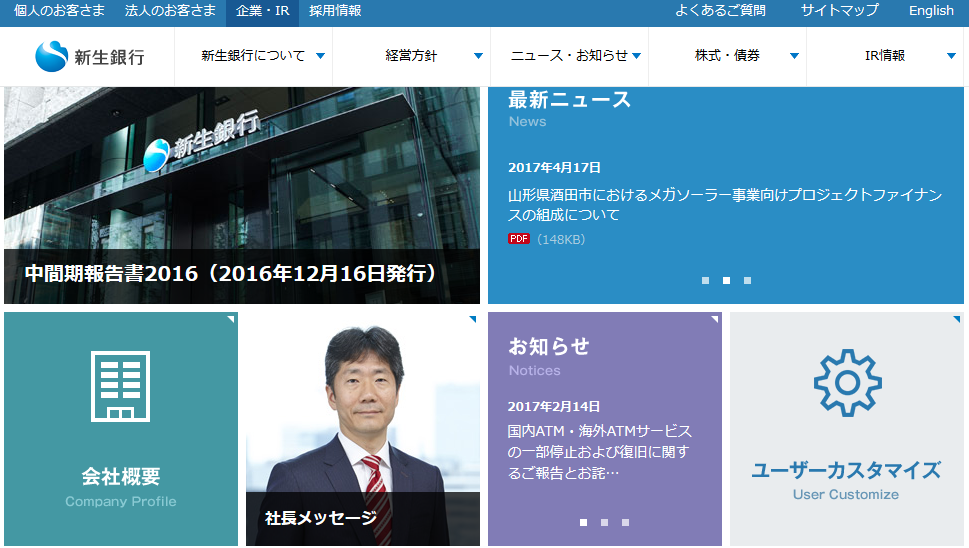Viewport: 969px width, 548px height.
Task: Select third dot in news carousel
Action: [747, 280]
